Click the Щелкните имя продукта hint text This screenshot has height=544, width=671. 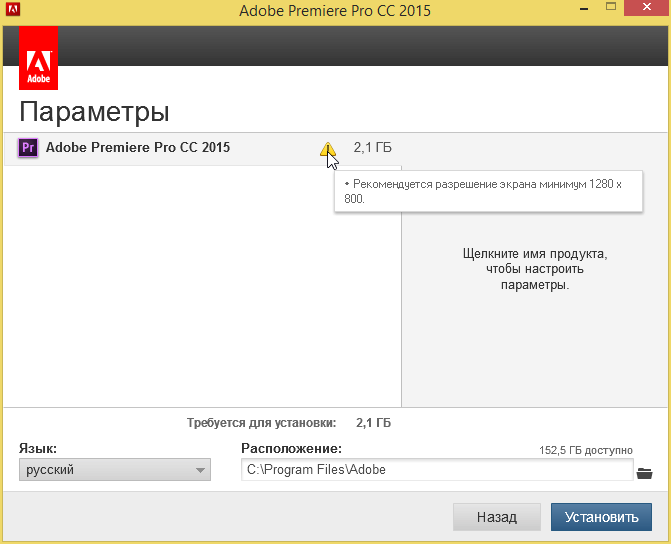[535, 269]
